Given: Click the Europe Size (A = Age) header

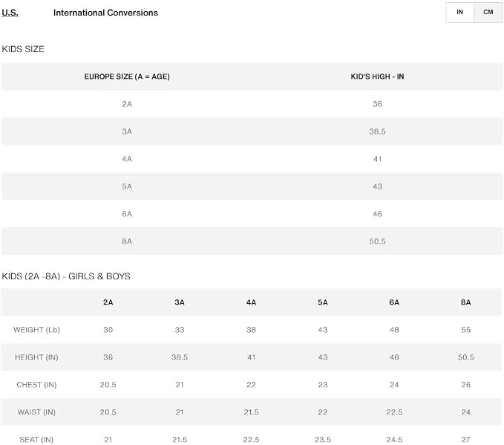Looking at the screenshot, I should (x=127, y=77).
